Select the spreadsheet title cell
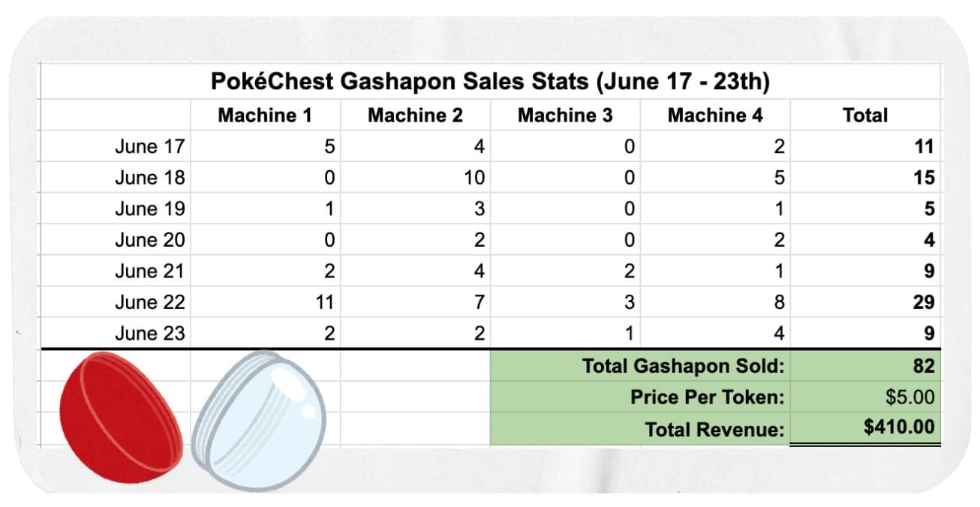Screen dimensions: 980x507 (x=490, y=81)
